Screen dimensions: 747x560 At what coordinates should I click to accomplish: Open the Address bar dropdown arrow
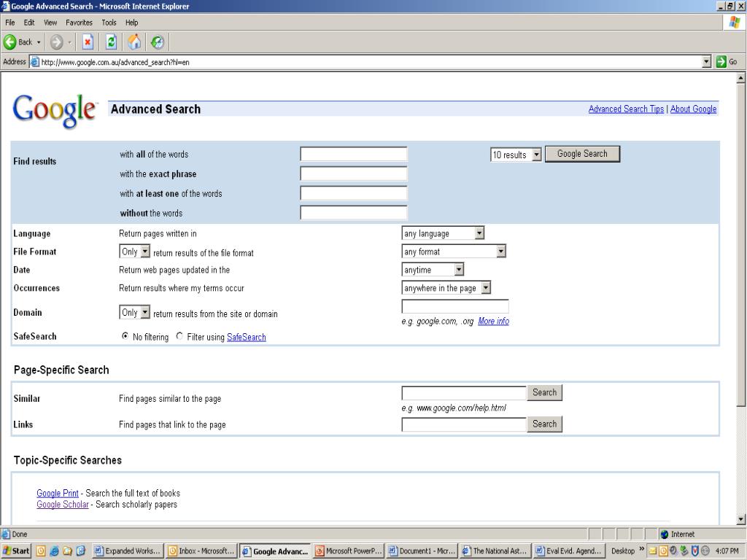pyautogui.click(x=706, y=62)
